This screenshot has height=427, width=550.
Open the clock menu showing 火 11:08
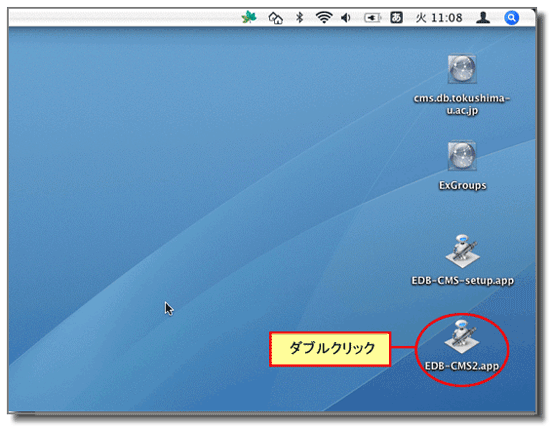439,18
